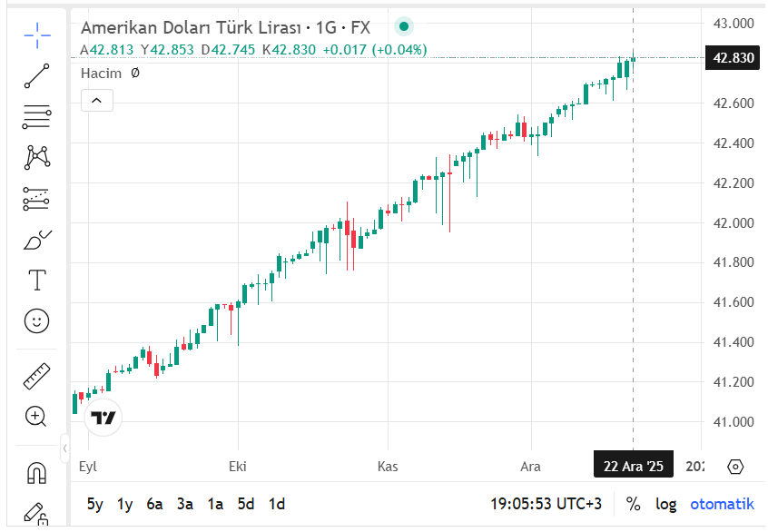Expand the hidden left toolbar panel

click(65, 448)
